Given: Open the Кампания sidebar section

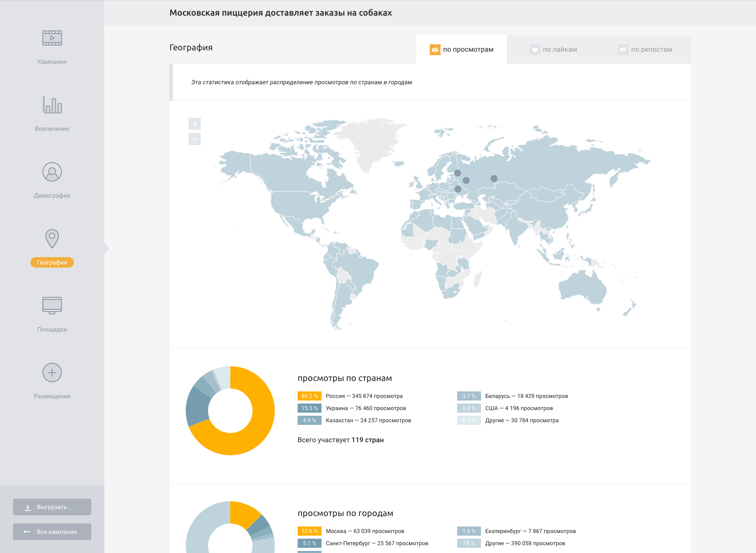Looking at the screenshot, I should coord(52,62).
